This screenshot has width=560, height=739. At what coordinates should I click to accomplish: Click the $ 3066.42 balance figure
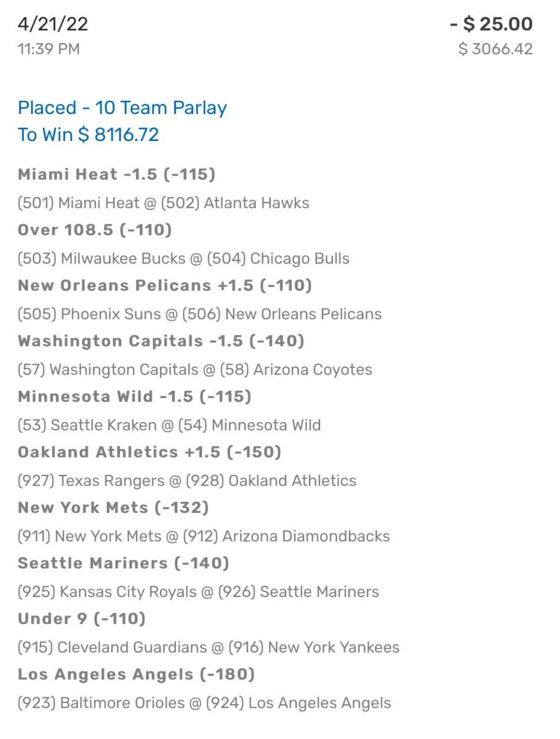pyautogui.click(x=495, y=49)
